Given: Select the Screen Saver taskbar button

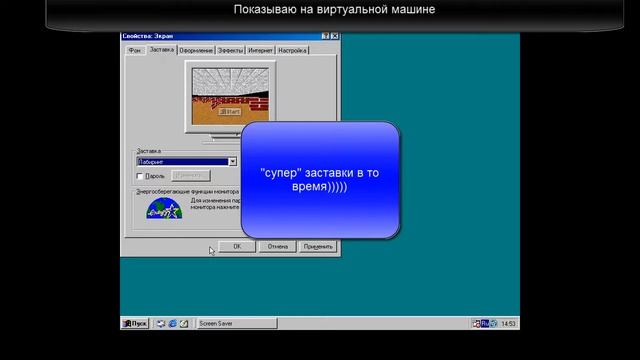Looking at the screenshot, I should [x=237, y=323].
